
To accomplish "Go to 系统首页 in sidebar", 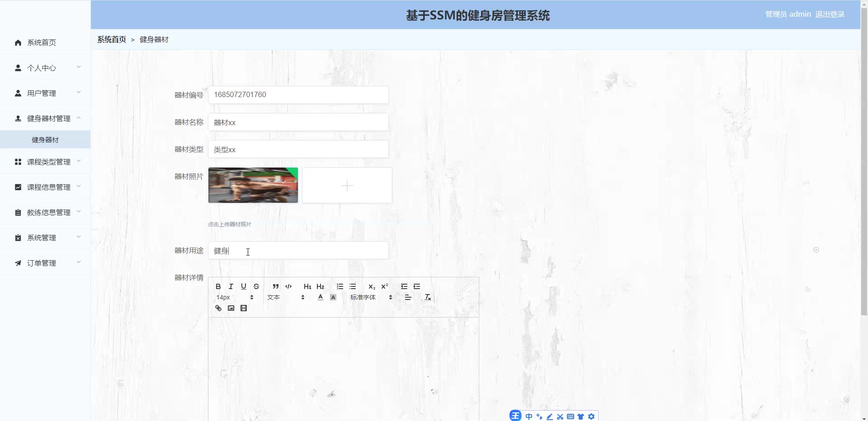I will point(45,42).
